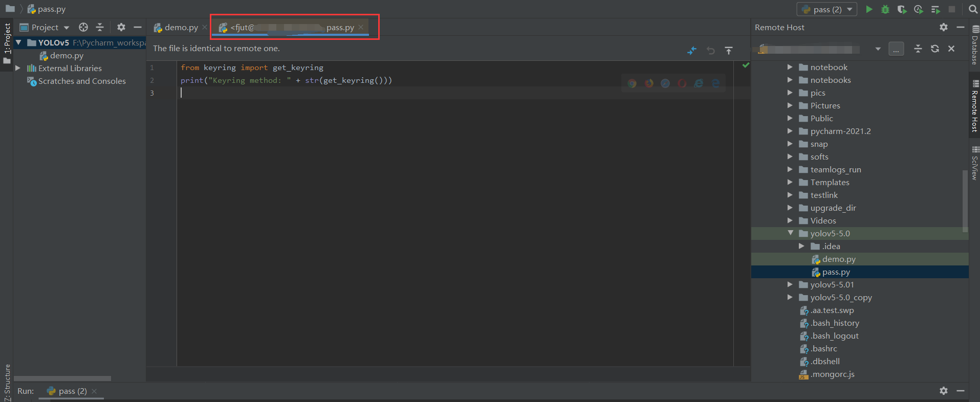
Task: Open editor in Safari browser icon
Action: [665, 83]
